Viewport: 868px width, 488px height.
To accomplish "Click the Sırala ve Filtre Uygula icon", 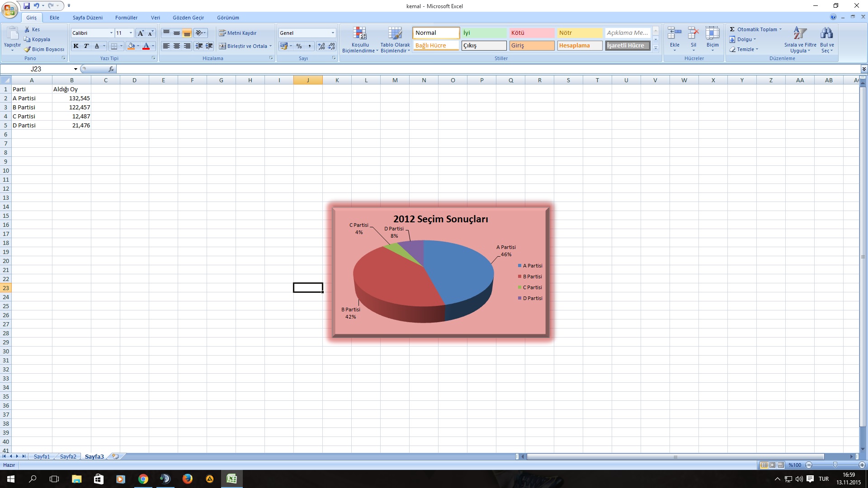I will click(x=800, y=33).
